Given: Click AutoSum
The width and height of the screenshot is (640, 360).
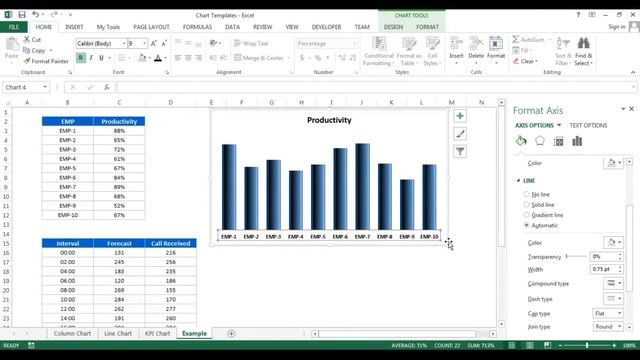Looking at the screenshot, I should [529, 40].
